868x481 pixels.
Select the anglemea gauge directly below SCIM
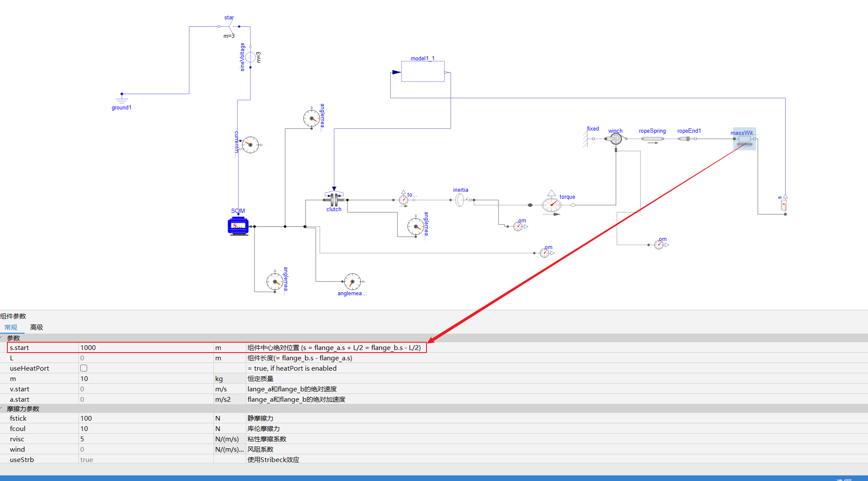click(x=275, y=282)
